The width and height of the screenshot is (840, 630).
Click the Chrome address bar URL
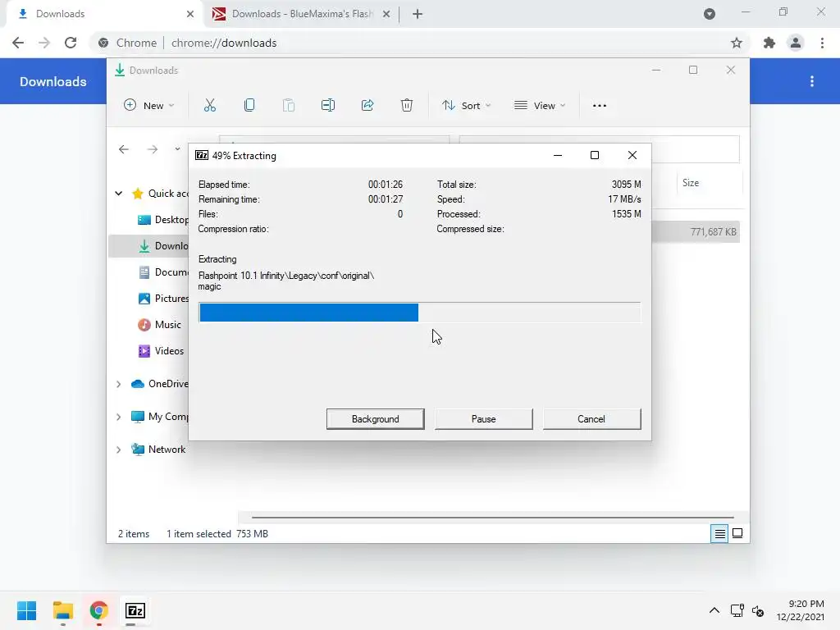tap(224, 43)
